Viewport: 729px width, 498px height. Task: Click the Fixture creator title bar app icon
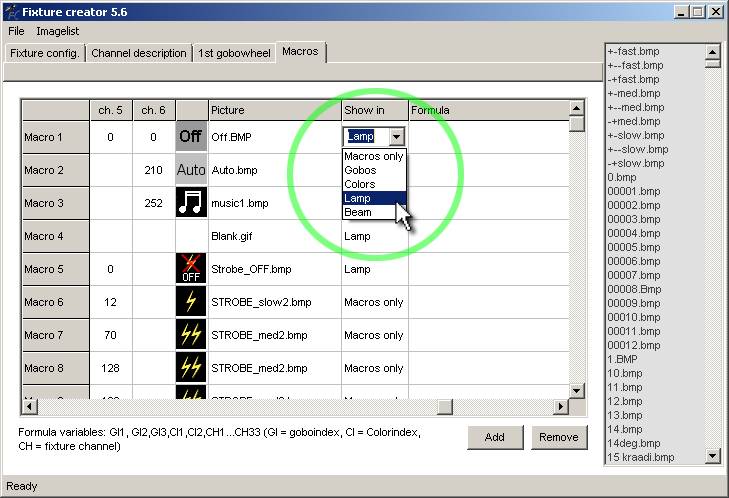point(11,12)
